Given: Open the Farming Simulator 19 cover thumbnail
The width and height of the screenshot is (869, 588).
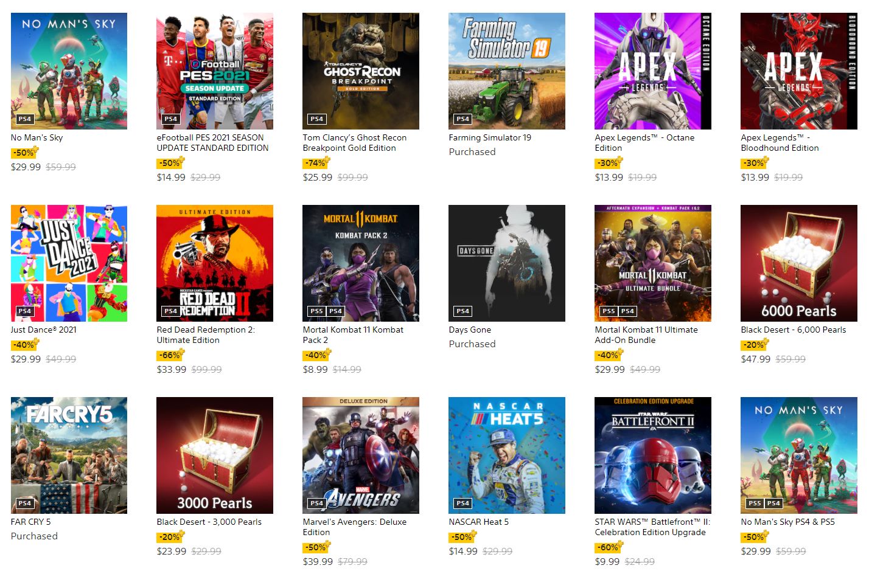Looking at the screenshot, I should pos(507,71).
